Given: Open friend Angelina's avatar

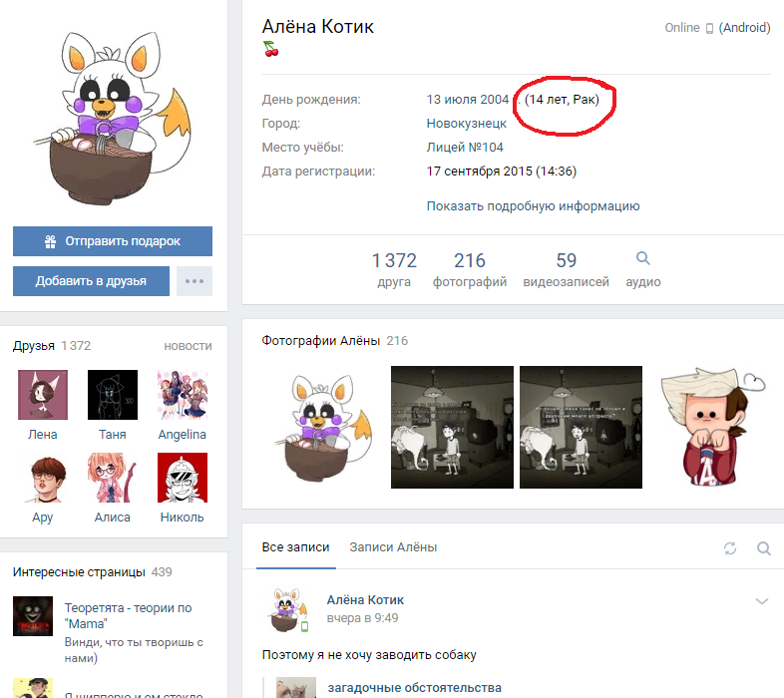Looking at the screenshot, I should pos(182,395).
